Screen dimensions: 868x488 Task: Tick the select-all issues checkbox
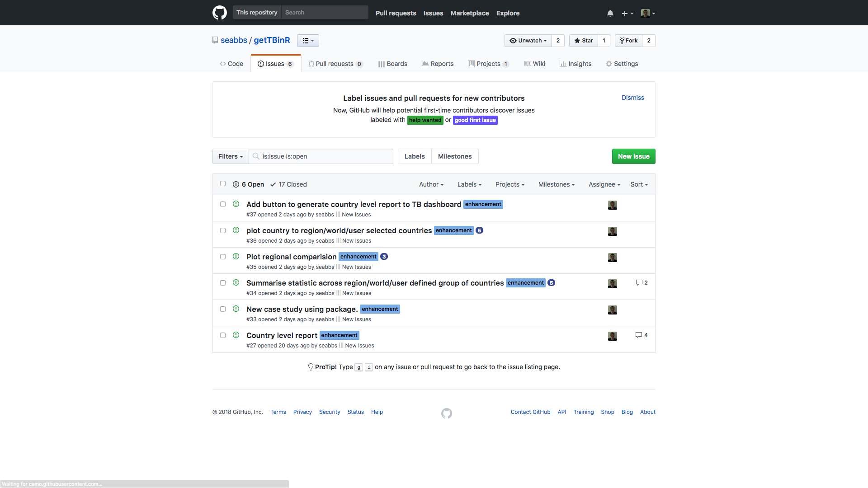point(223,184)
